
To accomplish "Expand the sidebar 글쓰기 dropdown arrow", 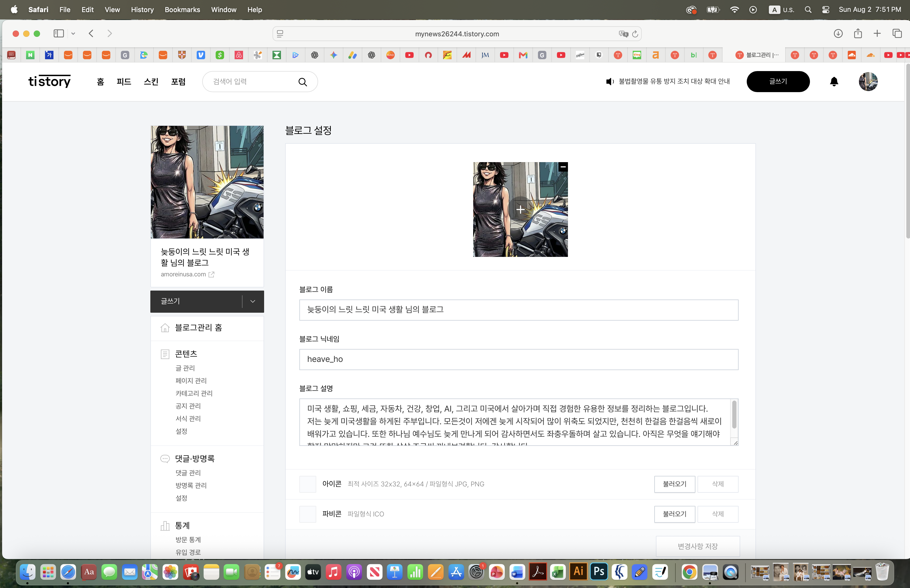I will (253, 301).
